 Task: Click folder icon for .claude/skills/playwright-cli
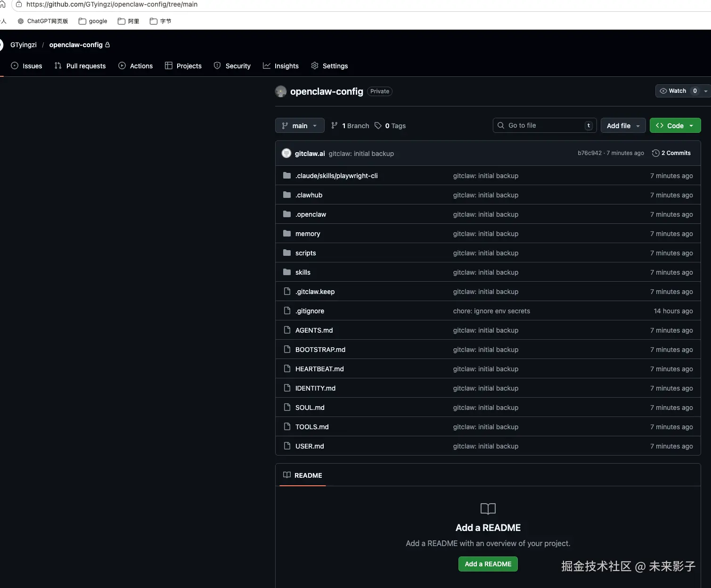287,175
